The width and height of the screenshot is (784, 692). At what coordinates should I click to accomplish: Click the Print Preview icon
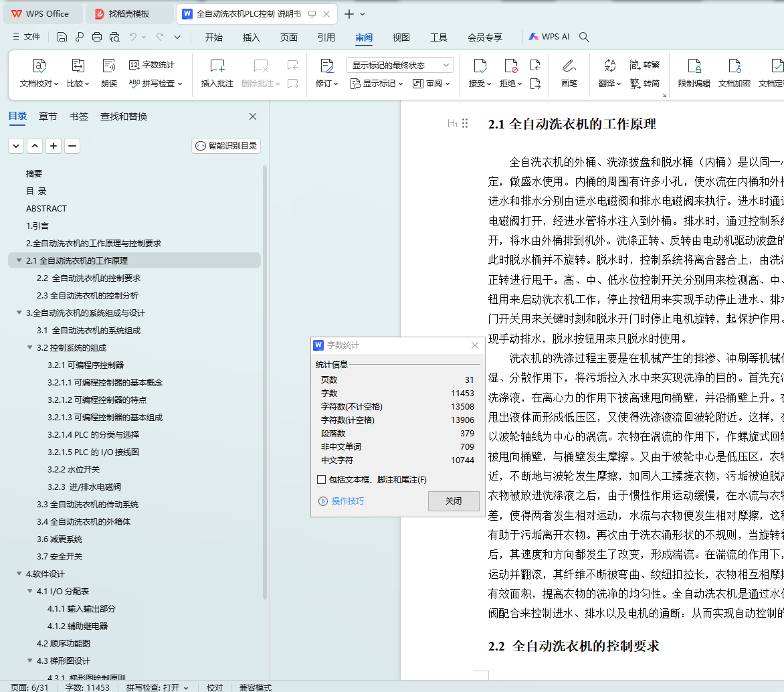pos(114,37)
